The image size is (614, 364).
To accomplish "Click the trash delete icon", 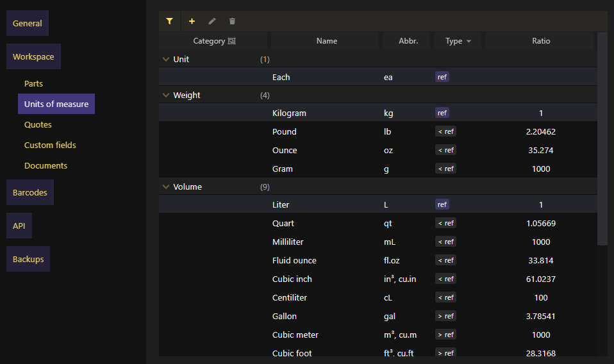I will [232, 21].
